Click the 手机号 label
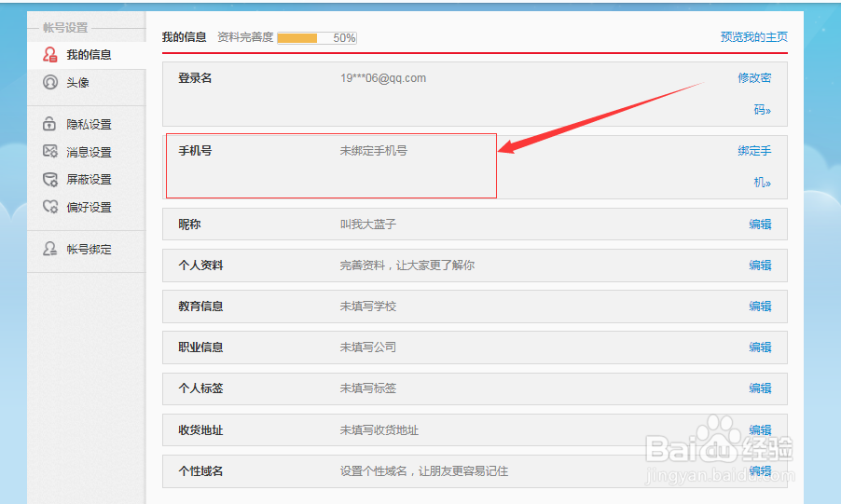Viewport: 841px width, 504px height. coord(195,151)
